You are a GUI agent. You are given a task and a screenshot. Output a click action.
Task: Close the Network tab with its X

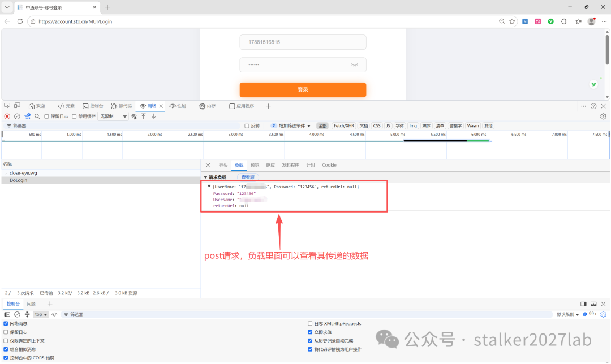point(161,106)
